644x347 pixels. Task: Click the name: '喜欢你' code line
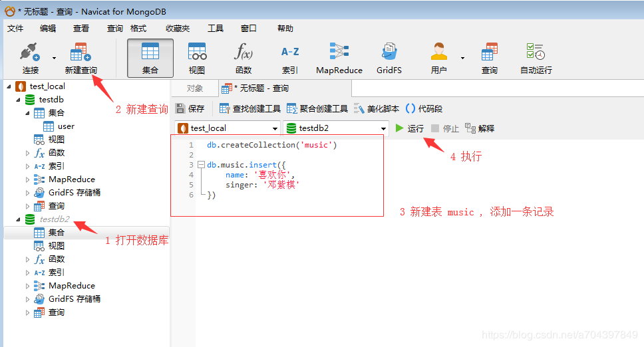point(260,175)
